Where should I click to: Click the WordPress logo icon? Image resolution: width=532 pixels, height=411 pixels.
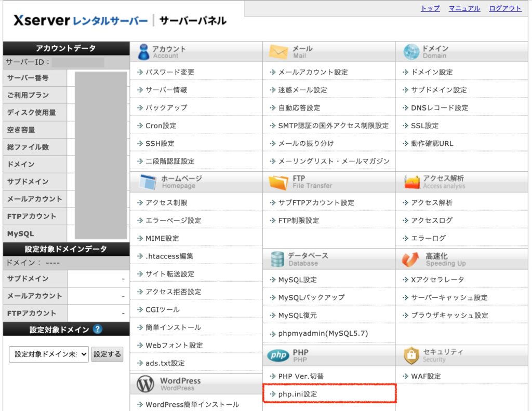click(145, 384)
